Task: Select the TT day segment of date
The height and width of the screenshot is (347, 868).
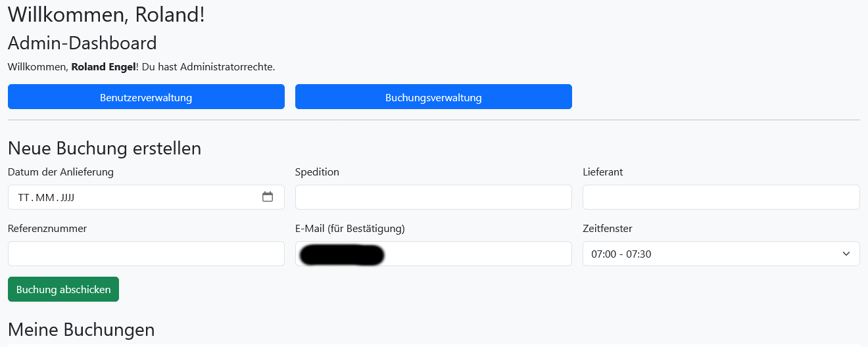Action: point(24,197)
